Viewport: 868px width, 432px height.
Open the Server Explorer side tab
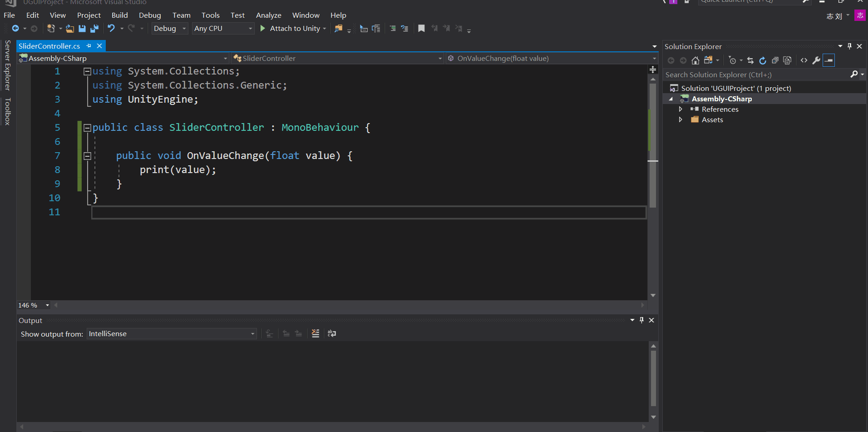(x=8, y=65)
